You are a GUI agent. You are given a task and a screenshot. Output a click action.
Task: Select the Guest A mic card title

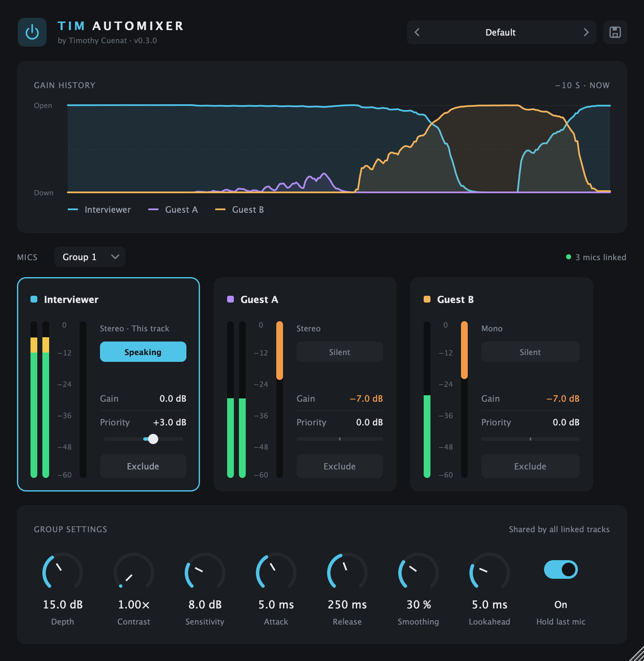pos(259,300)
